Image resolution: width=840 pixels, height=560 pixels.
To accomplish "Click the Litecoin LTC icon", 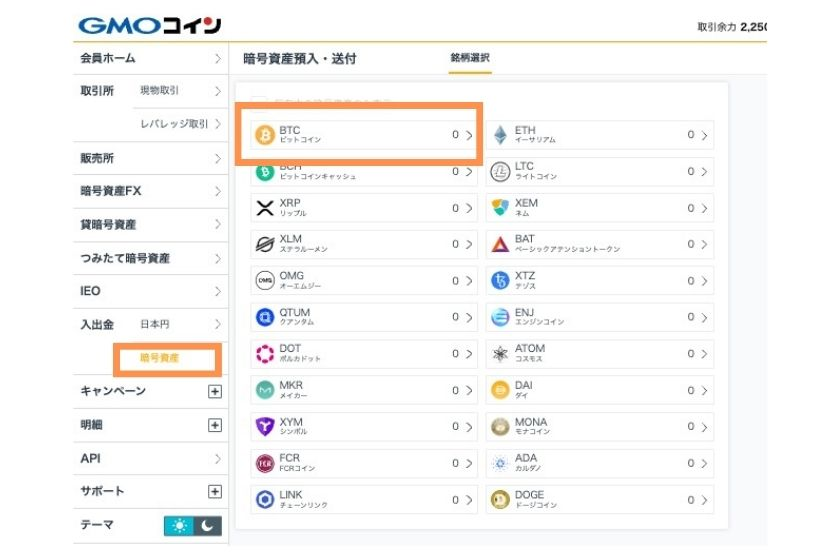I will pyautogui.click(x=500, y=172).
